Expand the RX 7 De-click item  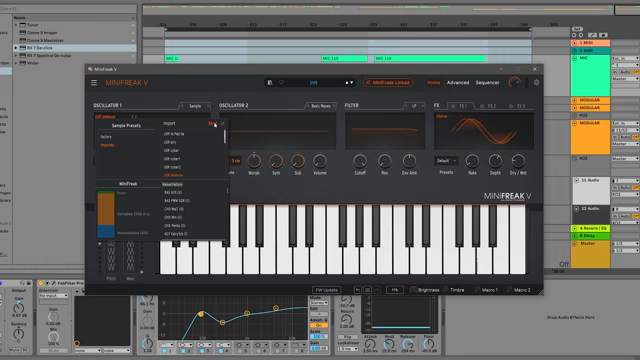point(16,48)
